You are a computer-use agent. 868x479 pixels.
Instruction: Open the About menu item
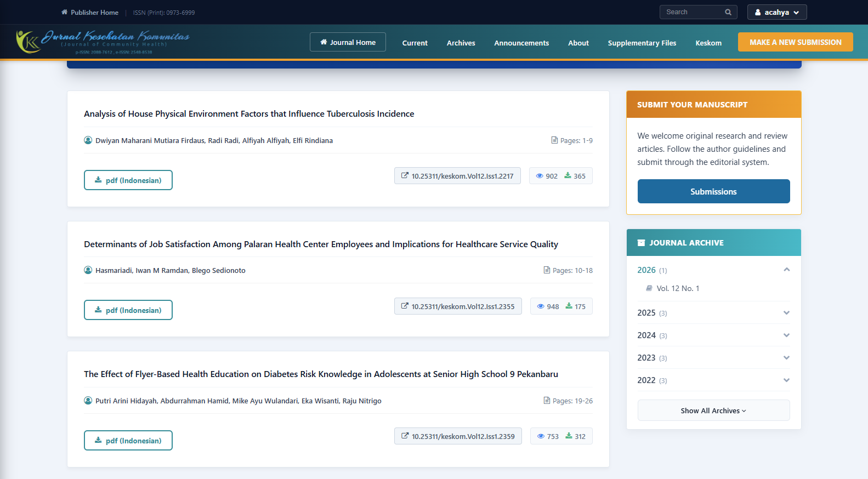(578, 43)
